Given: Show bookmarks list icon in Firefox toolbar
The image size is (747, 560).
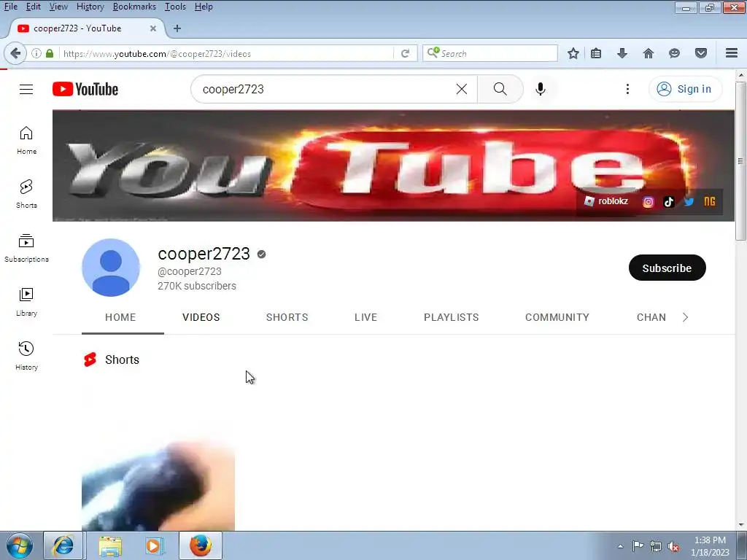Looking at the screenshot, I should 596,53.
